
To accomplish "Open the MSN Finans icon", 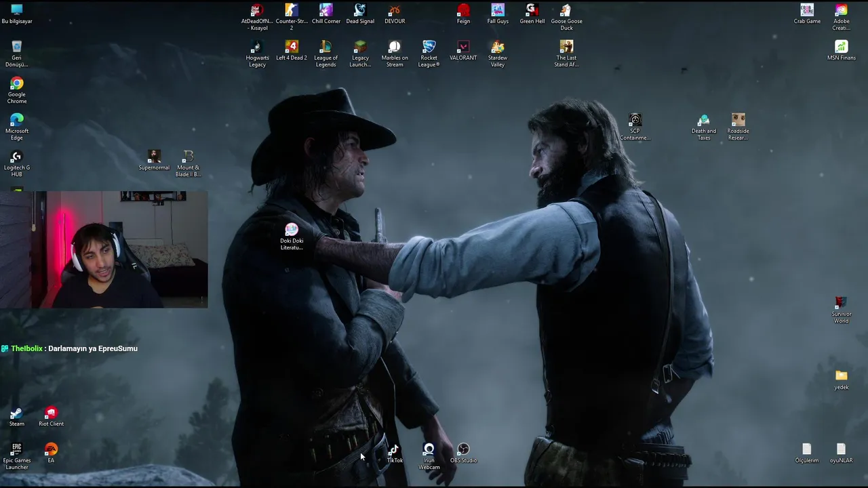I will click(x=842, y=50).
